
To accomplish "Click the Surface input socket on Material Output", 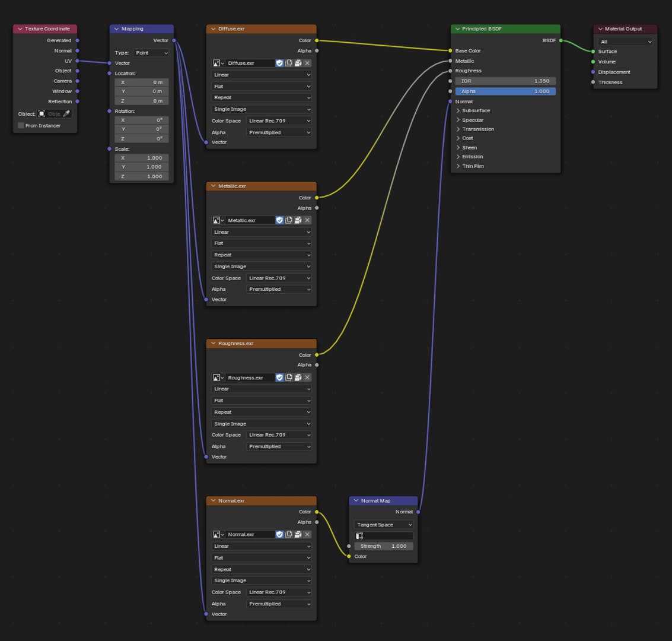I will coord(593,52).
